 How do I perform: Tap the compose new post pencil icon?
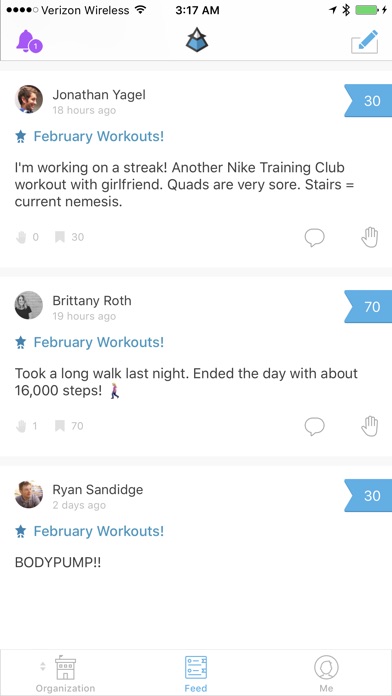point(364,42)
